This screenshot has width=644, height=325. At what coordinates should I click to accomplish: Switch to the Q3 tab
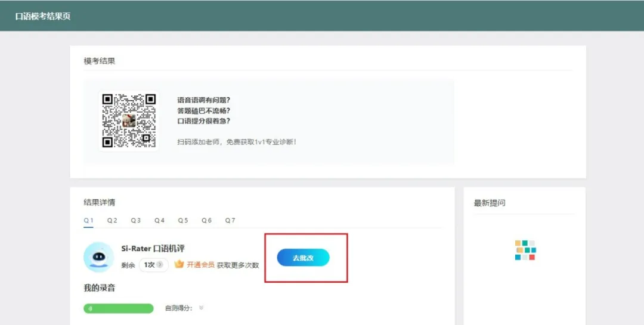click(135, 221)
